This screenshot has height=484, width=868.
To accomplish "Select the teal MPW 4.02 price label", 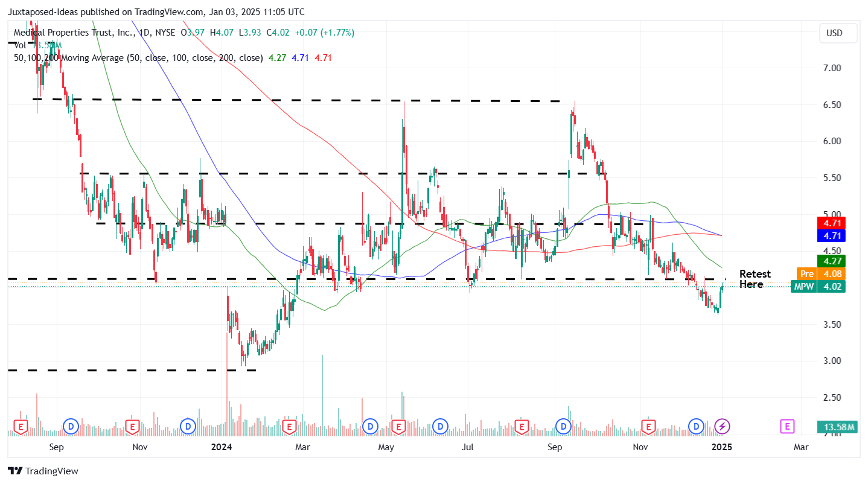I will pyautogui.click(x=818, y=286).
